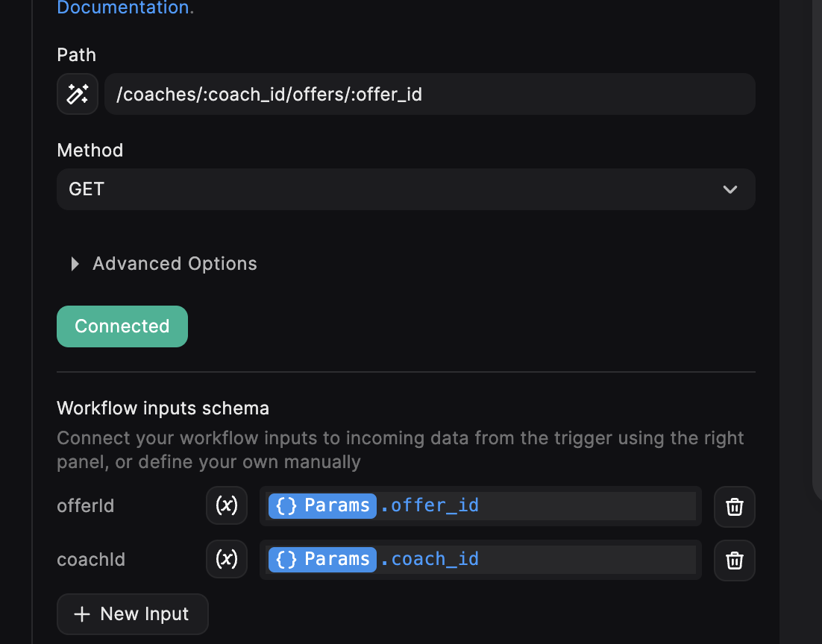This screenshot has width=822, height=644.
Task: Select the offerId input name label
Action: point(86,505)
